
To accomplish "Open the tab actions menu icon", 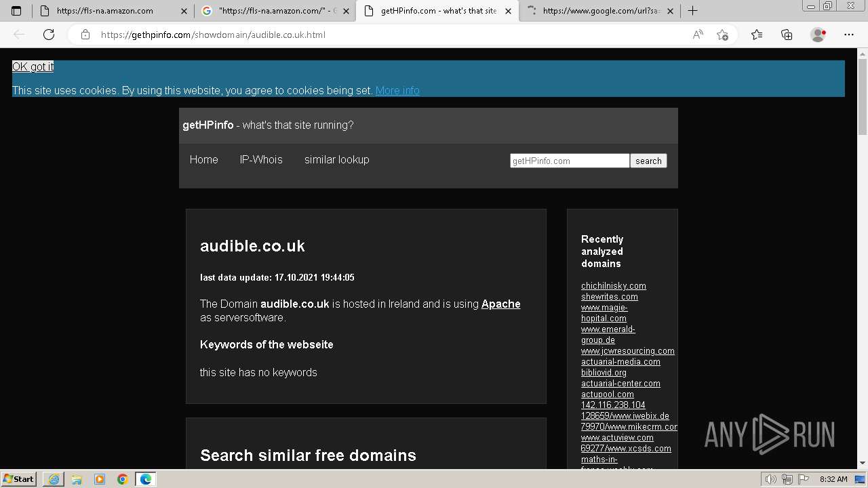I will [16, 11].
